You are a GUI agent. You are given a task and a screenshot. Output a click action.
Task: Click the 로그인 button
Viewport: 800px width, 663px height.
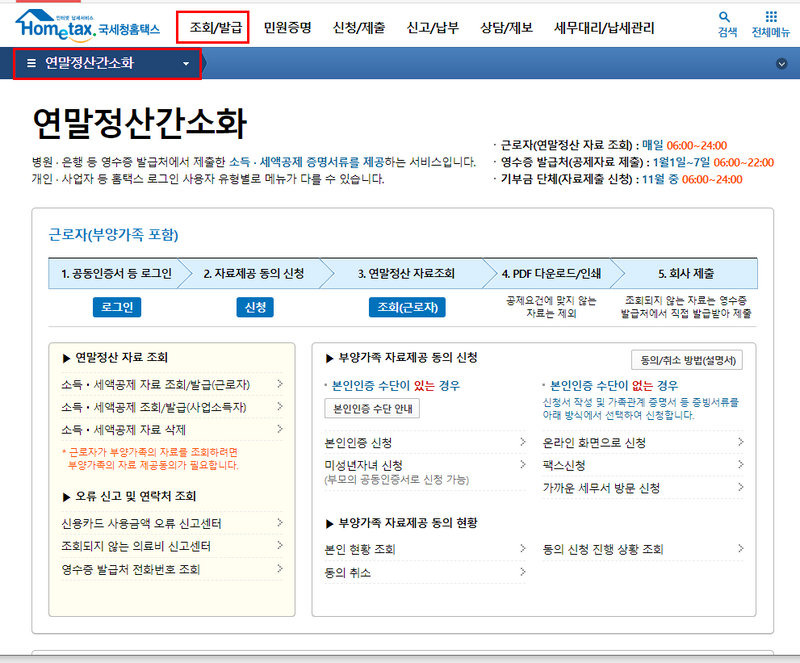point(117,307)
